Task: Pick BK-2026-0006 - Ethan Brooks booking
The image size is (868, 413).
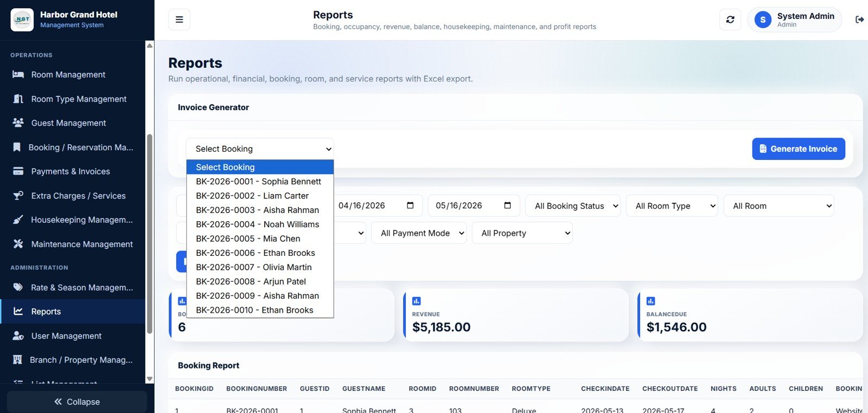Action: [260, 253]
